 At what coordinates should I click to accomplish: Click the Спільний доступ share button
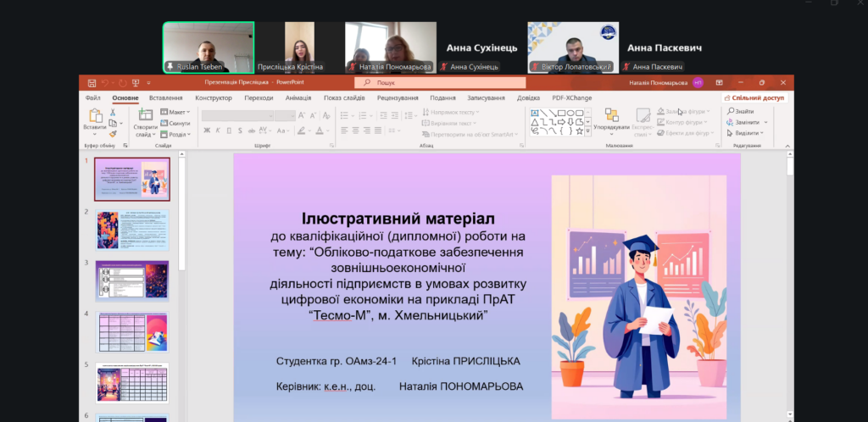point(754,98)
